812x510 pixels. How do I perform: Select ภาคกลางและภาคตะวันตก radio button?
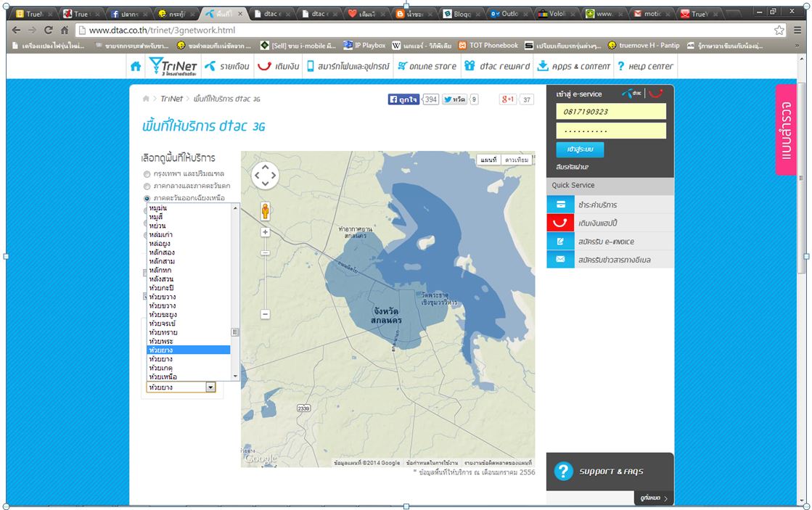[x=147, y=186]
